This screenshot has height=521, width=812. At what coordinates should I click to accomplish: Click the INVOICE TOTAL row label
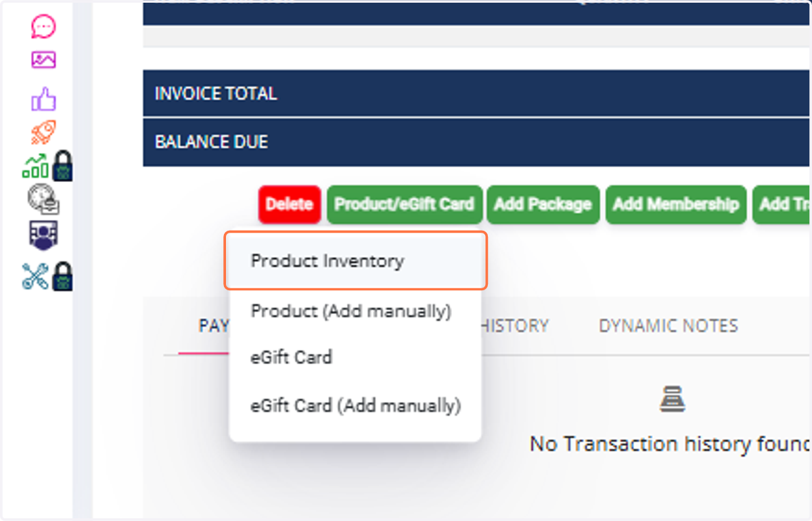[216, 93]
